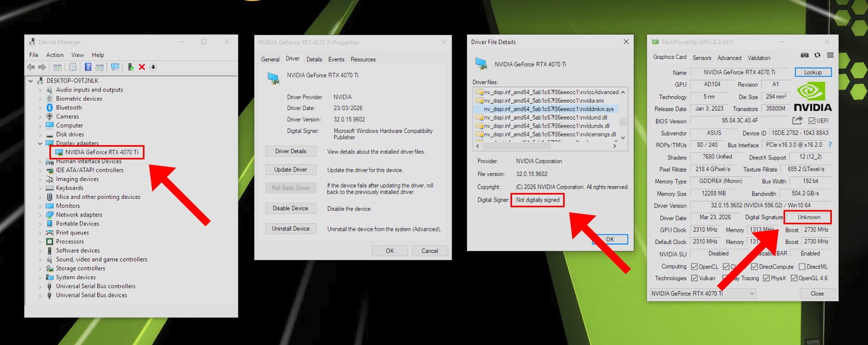Click the down arrow of driver files scrollbar

click(623, 137)
